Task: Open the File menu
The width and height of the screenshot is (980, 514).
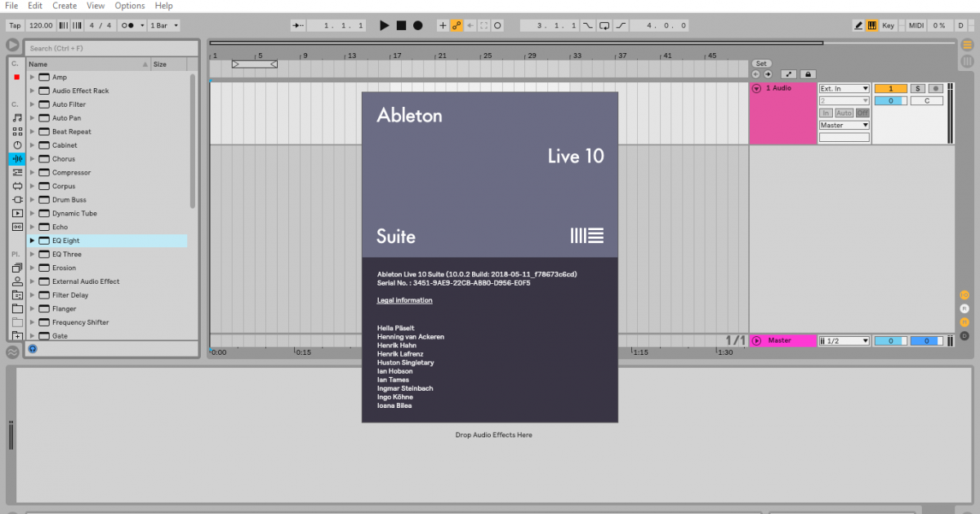Action: [x=11, y=6]
